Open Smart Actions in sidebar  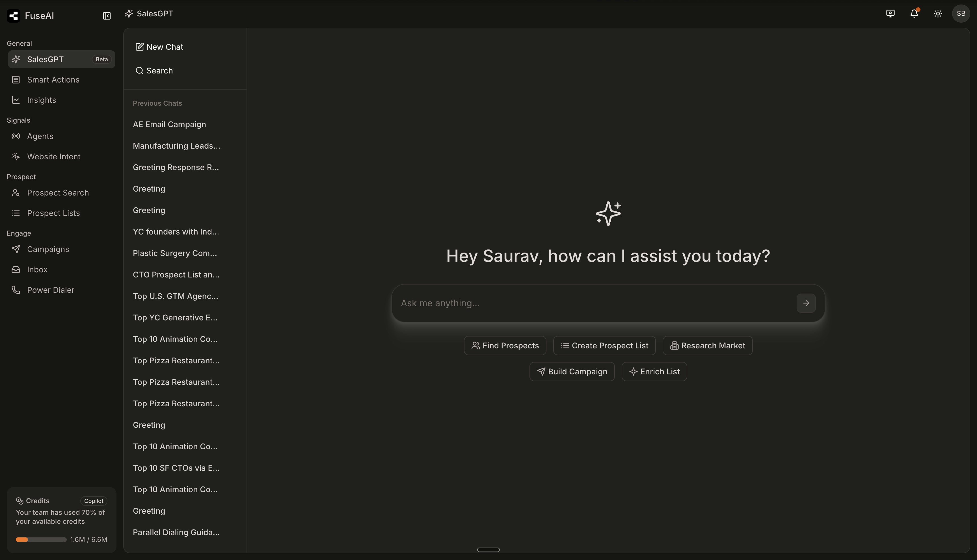(53, 80)
